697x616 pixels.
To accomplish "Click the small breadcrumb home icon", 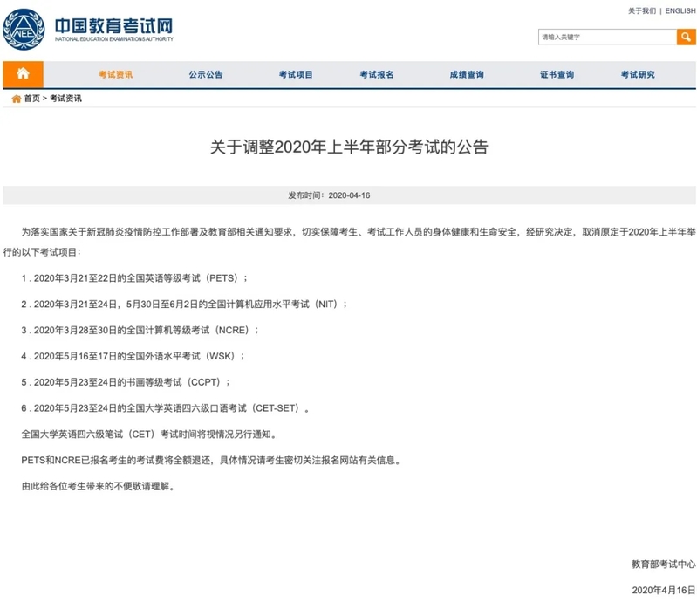I will [16, 99].
